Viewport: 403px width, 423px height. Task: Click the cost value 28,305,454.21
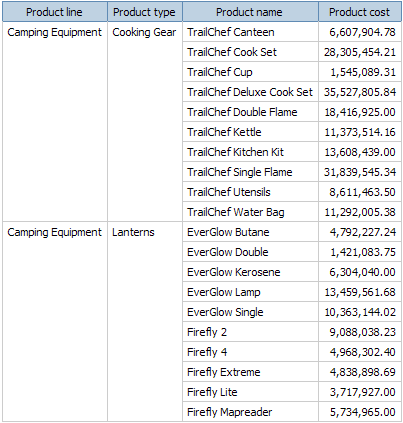(360, 52)
